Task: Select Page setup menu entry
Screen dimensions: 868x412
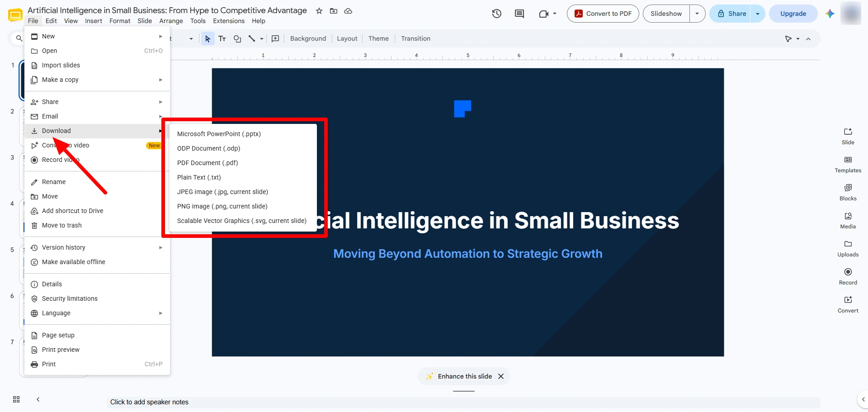Action: (x=97, y=335)
